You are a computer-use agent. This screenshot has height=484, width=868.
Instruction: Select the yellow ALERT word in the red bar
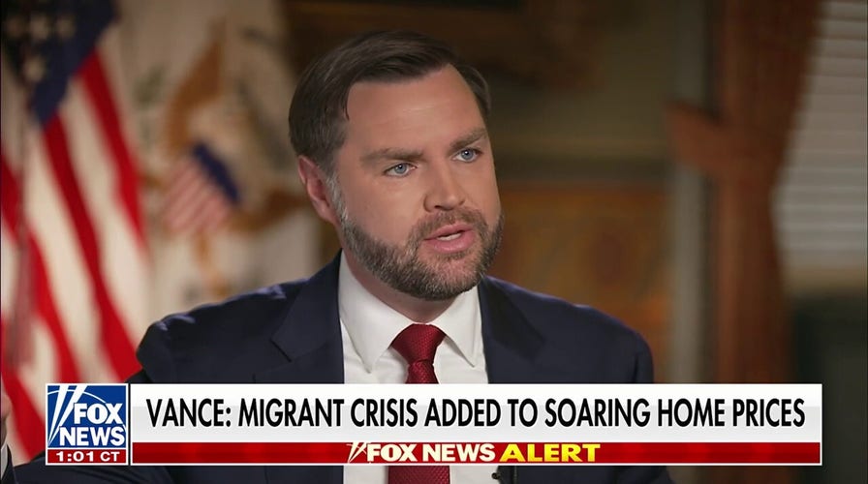[549, 453]
